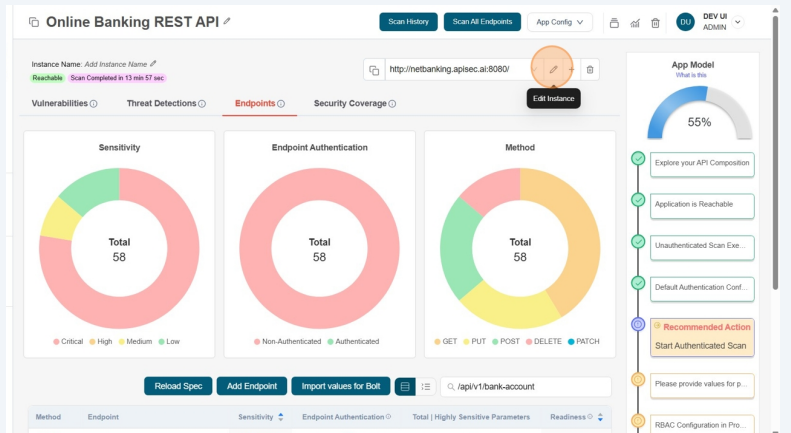Sort the table by the Sensitivity column
Viewport: 791px width, 433px height.
[x=280, y=417]
